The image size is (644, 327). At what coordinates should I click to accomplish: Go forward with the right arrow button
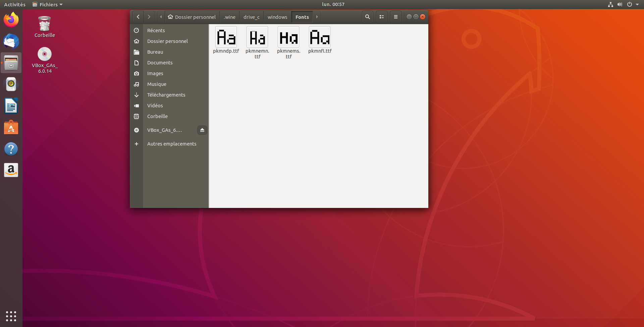[149, 17]
